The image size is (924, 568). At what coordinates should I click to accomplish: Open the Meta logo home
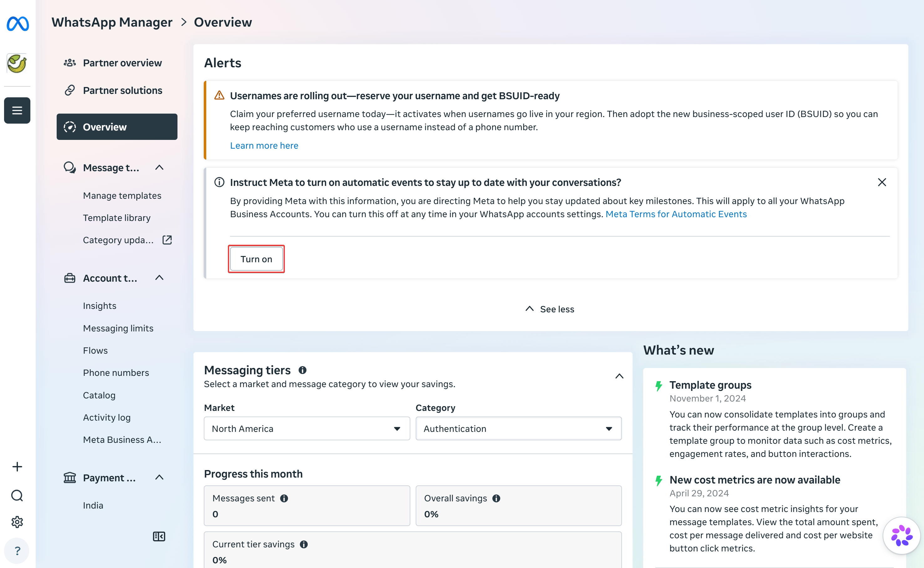(x=17, y=24)
